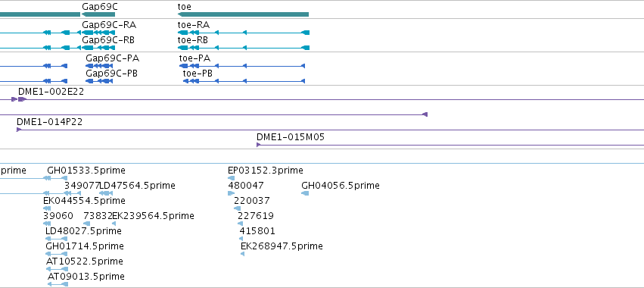
Task: Select the GH04056.5prime EST
Action: 305,193
